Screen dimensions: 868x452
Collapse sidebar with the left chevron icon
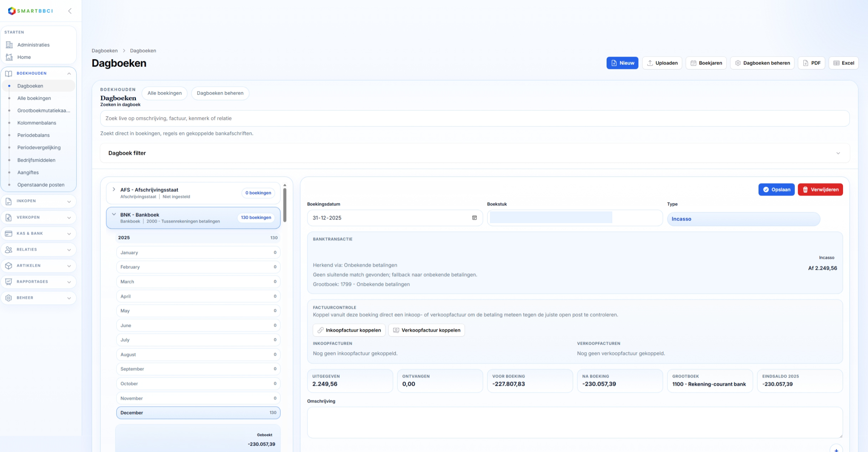(70, 11)
